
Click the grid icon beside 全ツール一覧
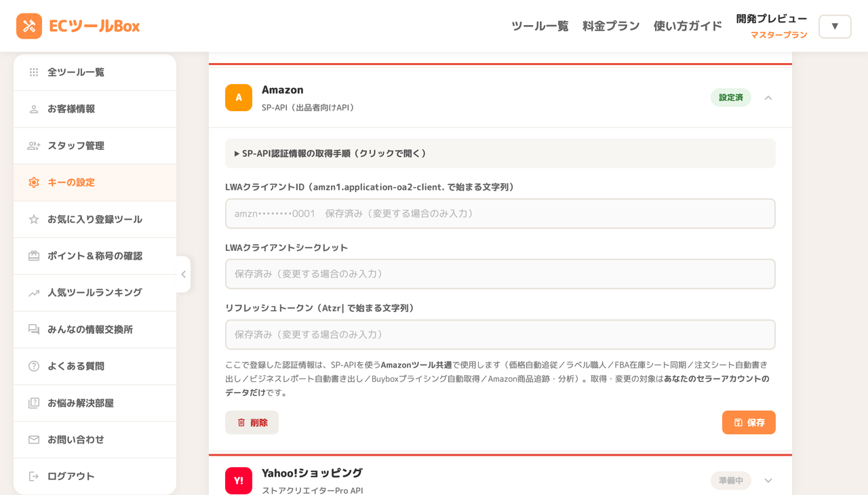click(x=34, y=73)
